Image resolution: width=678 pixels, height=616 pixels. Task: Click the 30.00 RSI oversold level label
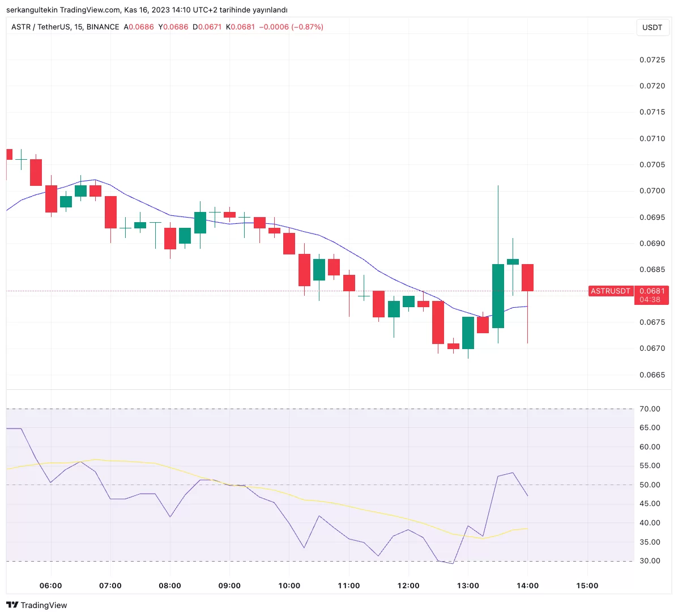[650, 560]
